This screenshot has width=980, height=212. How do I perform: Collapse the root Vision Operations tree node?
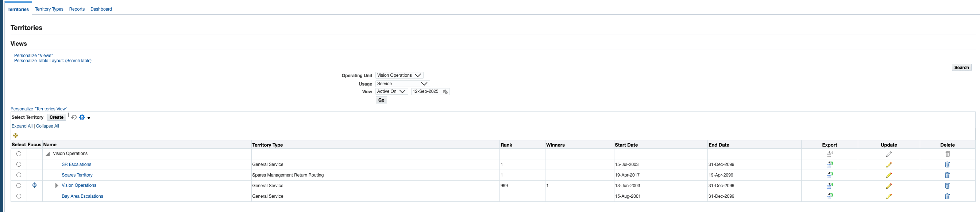point(48,154)
